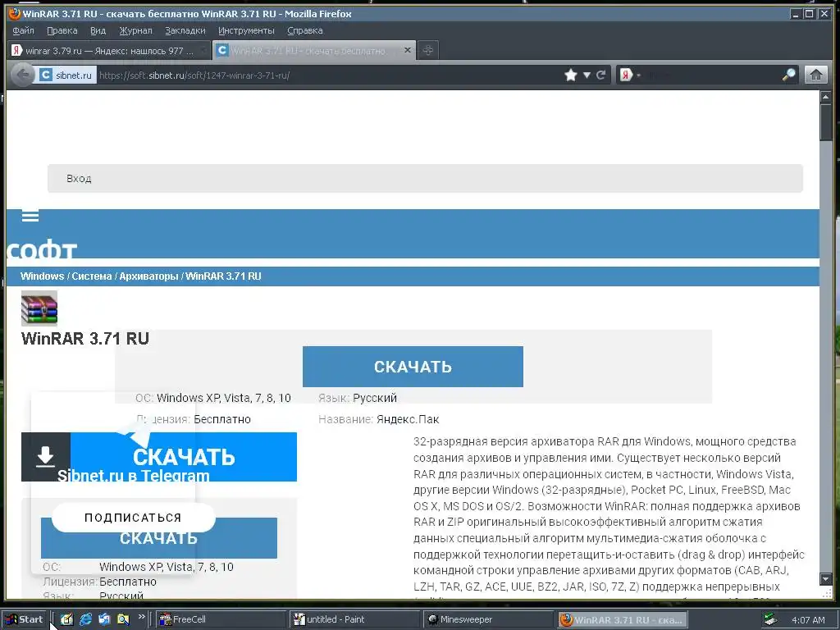Click the third quick launch icon
This screenshot has width=840, height=630.
(x=104, y=619)
